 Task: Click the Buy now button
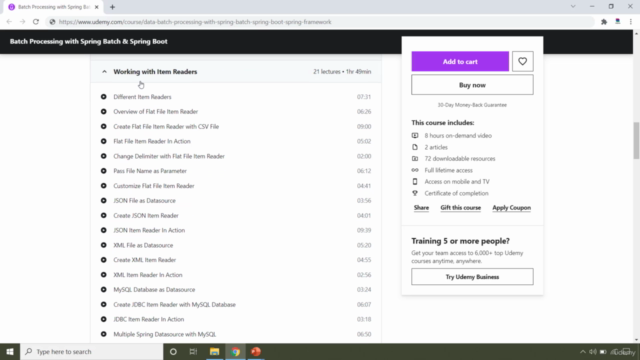coord(472,85)
